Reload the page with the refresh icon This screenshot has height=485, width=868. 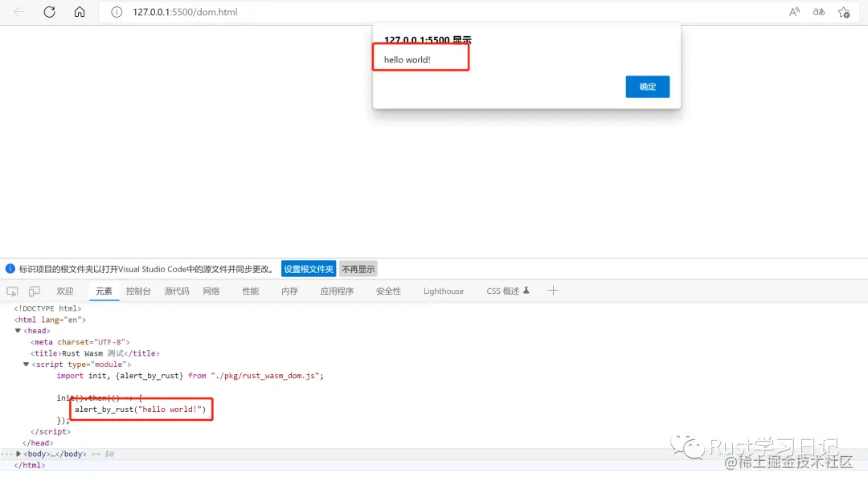[49, 11]
